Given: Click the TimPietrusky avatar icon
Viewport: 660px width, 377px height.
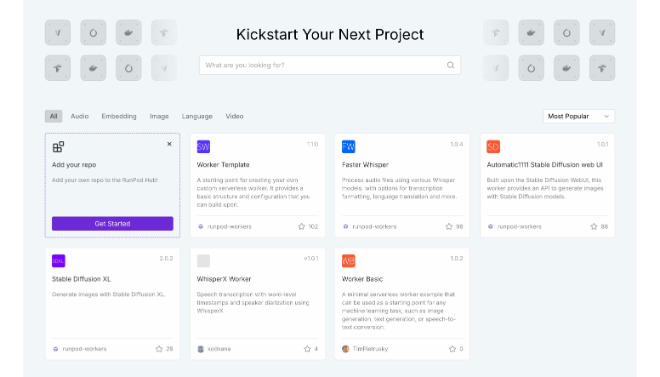Looking at the screenshot, I should point(346,349).
